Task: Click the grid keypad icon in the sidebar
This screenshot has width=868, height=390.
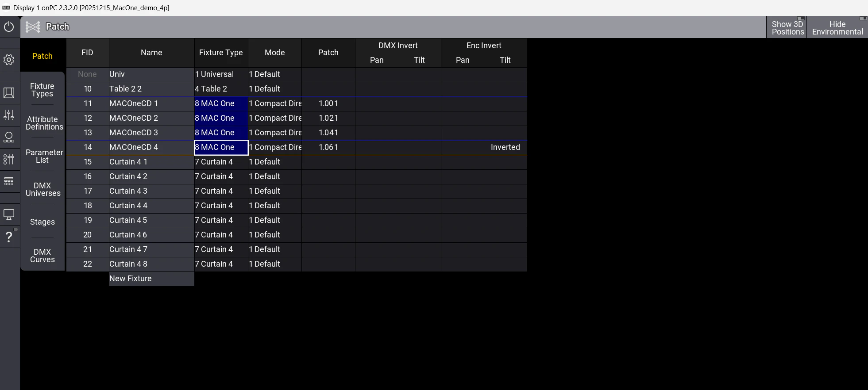Action: pyautogui.click(x=9, y=181)
